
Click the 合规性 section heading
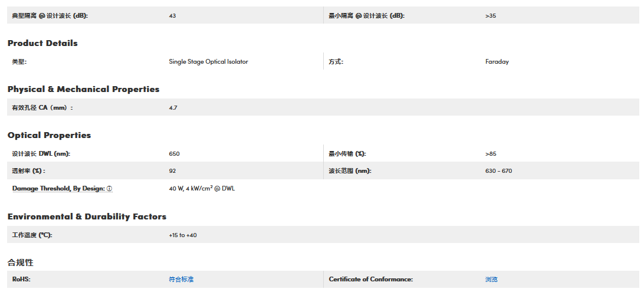[x=20, y=262]
